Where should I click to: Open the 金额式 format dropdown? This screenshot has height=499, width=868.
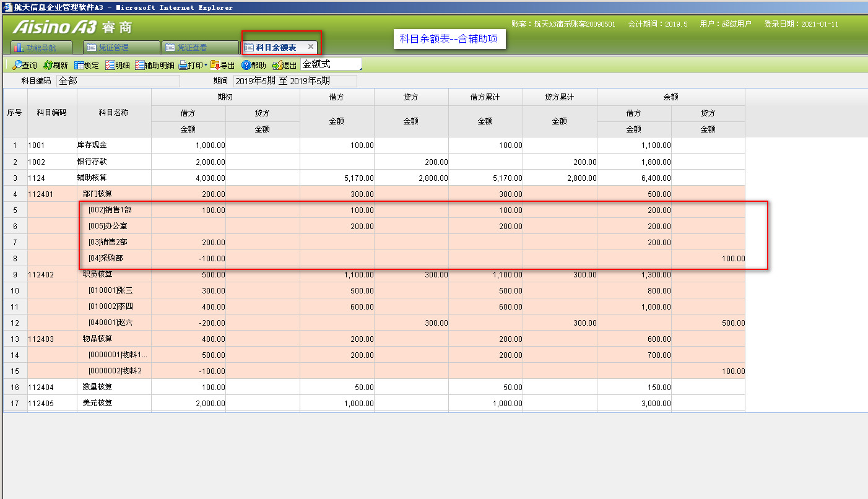coord(331,64)
